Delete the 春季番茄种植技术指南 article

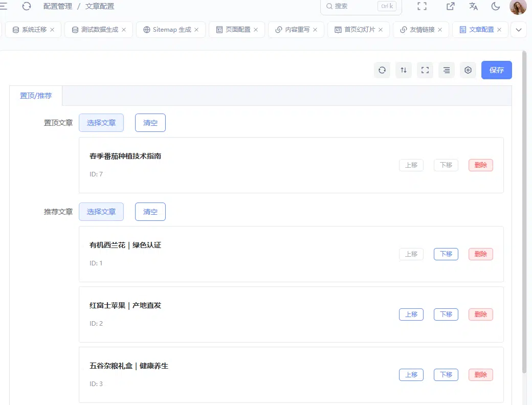tap(480, 165)
